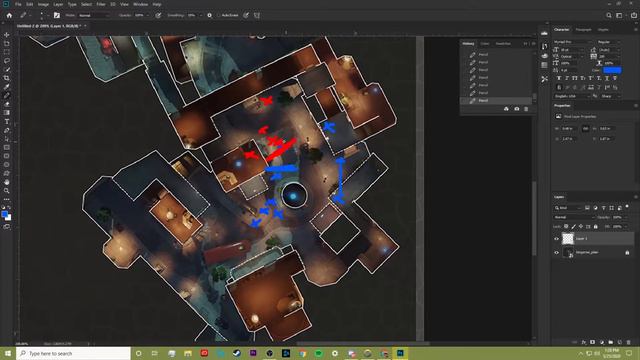
Task: Select the Eyedropper tool
Action: [7, 87]
